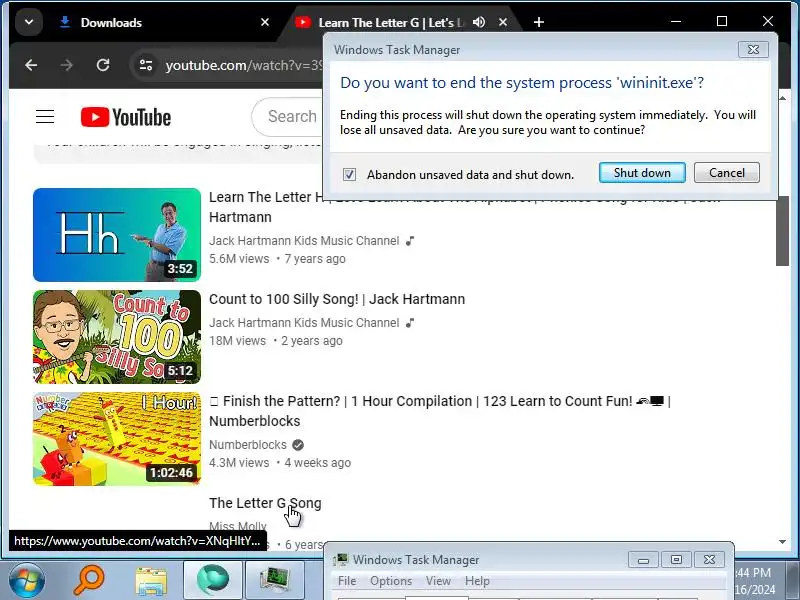Confirm with the Shut down button
The height and width of the screenshot is (600, 800).
(x=642, y=173)
